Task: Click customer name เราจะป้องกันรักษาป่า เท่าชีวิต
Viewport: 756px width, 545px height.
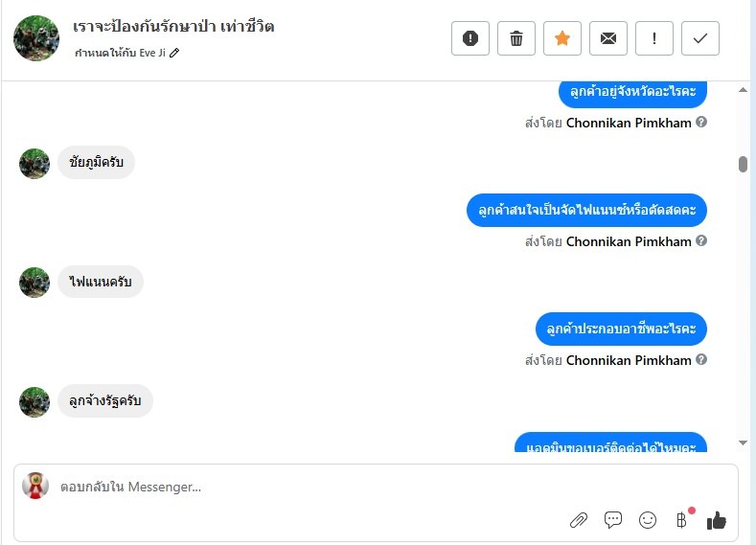Action: (173, 26)
